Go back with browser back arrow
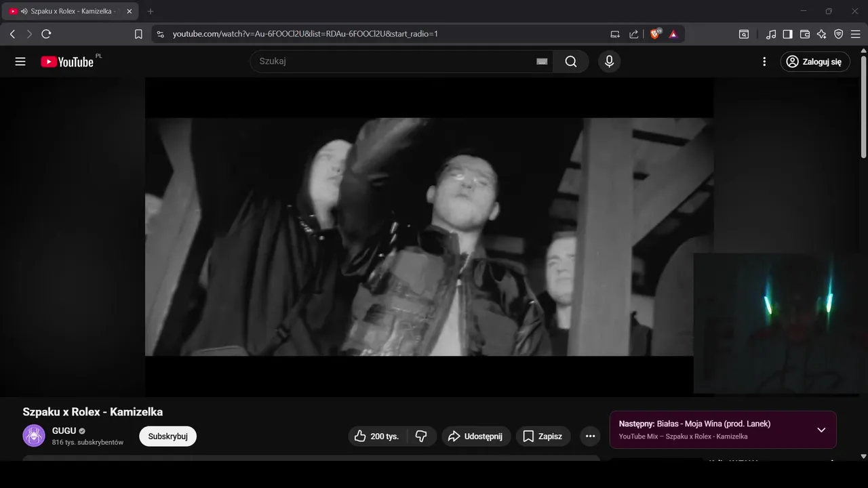Viewport: 868px width, 488px height. pyautogui.click(x=12, y=34)
